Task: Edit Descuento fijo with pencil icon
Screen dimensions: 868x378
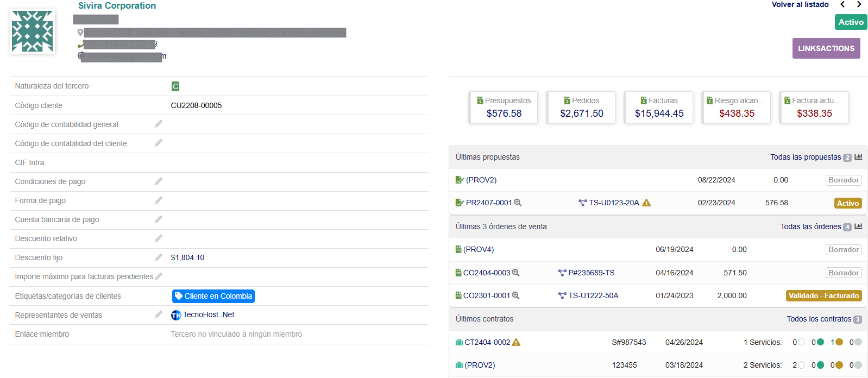Action: tap(158, 257)
